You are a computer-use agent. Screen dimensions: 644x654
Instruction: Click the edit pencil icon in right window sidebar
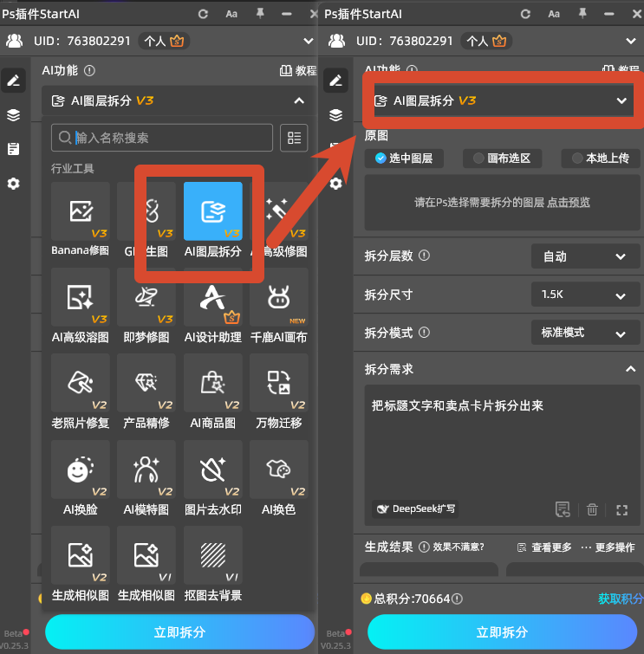pos(335,80)
